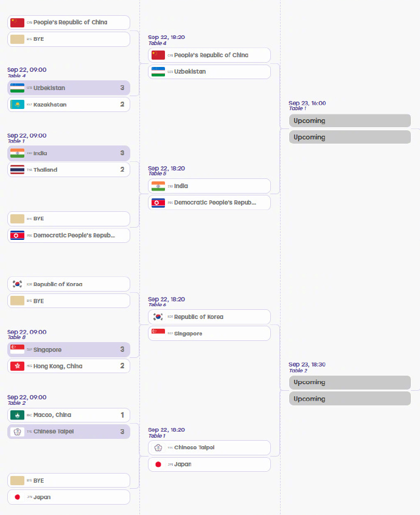Viewport: 420px width, 515px height.
Task: Open India entry in Table 5 quarterfinal
Action: (209, 186)
